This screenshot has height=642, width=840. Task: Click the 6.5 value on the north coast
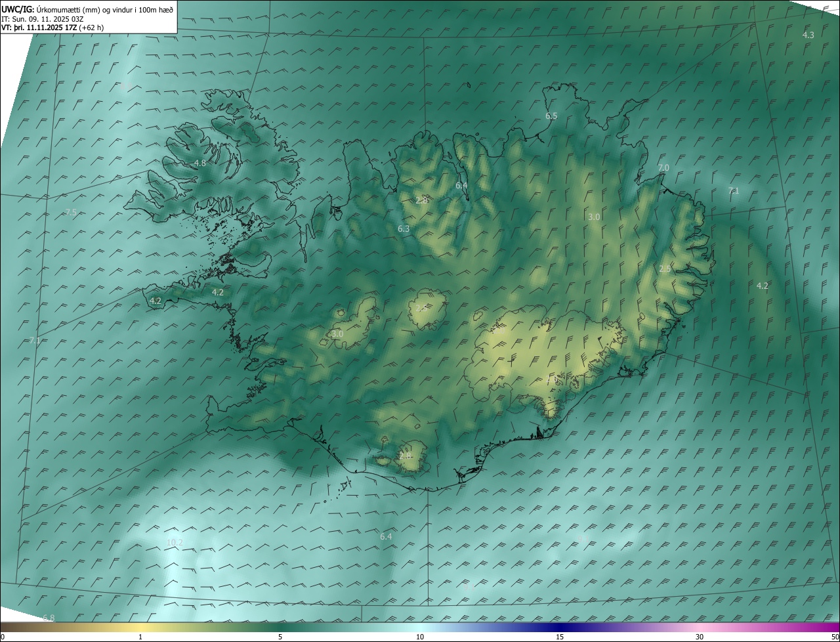tap(551, 116)
